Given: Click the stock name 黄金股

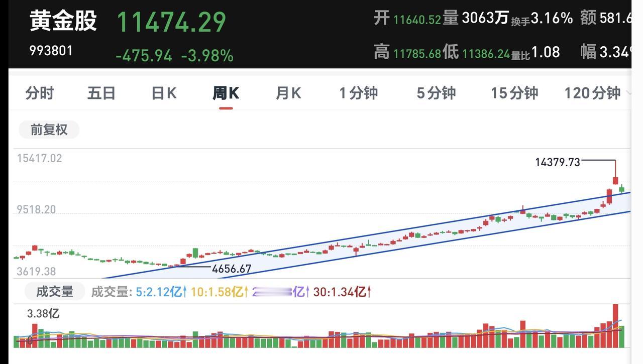Looking at the screenshot, I should point(63,21).
